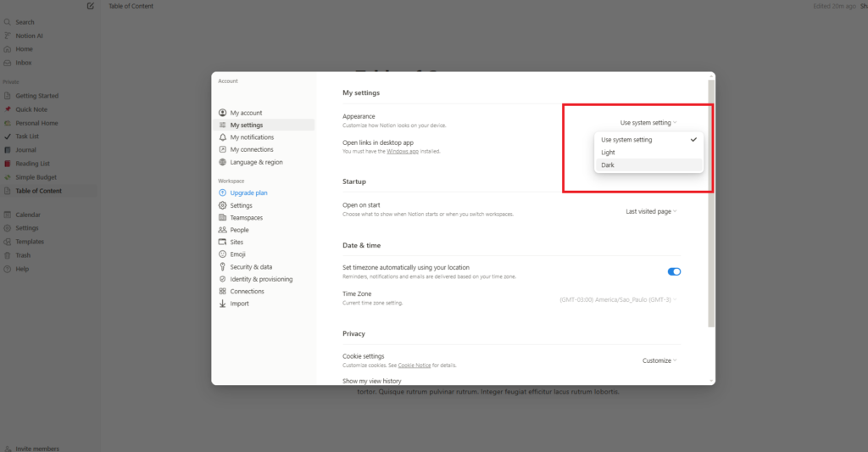Click the Emoji smiley icon

(x=223, y=254)
